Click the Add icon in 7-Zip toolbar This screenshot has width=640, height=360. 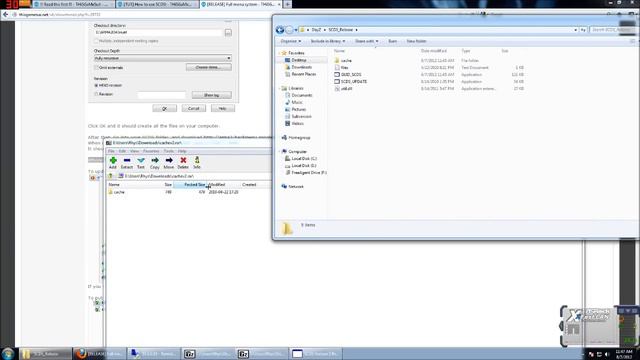(x=113, y=160)
